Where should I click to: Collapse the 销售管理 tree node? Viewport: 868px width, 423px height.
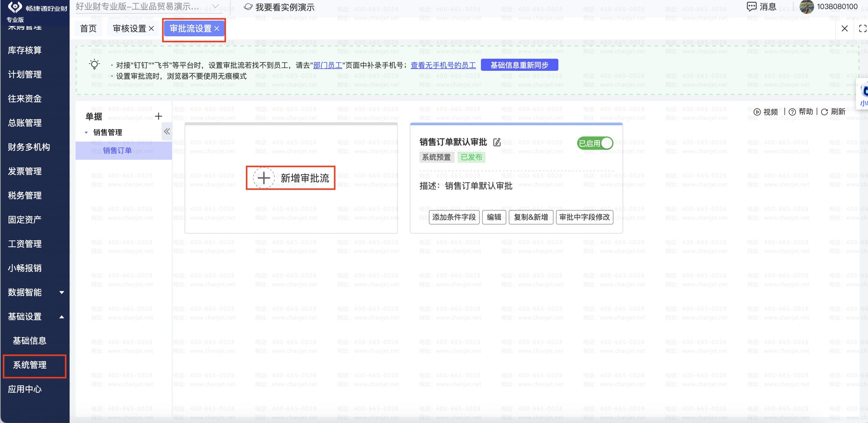(86, 133)
